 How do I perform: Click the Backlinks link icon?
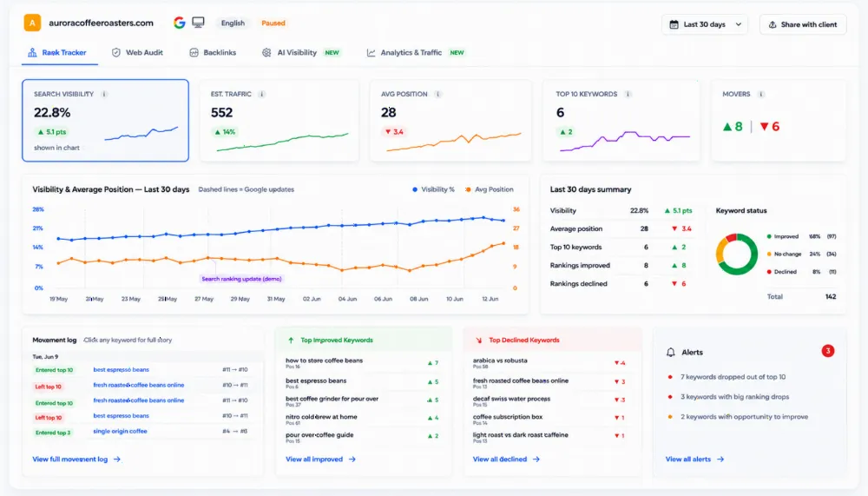(194, 53)
